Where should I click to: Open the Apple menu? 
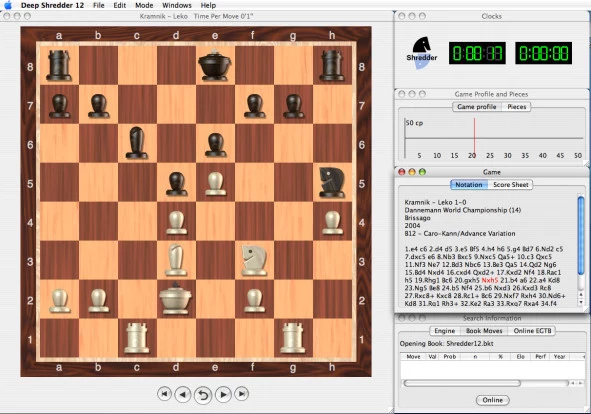click(8, 5)
